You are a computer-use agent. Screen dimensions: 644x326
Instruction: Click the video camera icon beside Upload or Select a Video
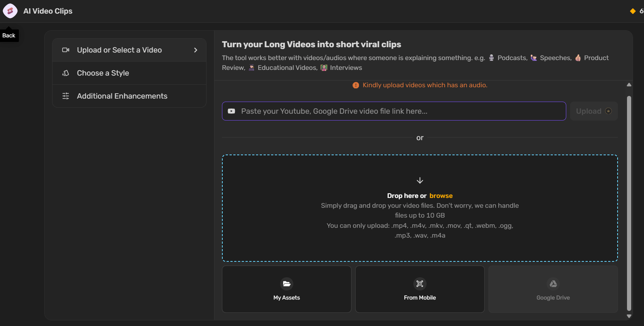66,50
